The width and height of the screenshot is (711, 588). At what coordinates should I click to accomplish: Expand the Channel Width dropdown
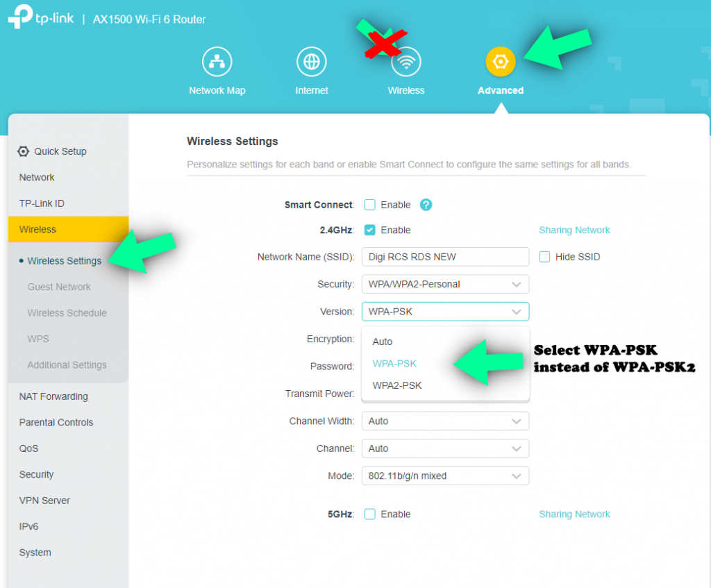coord(445,421)
